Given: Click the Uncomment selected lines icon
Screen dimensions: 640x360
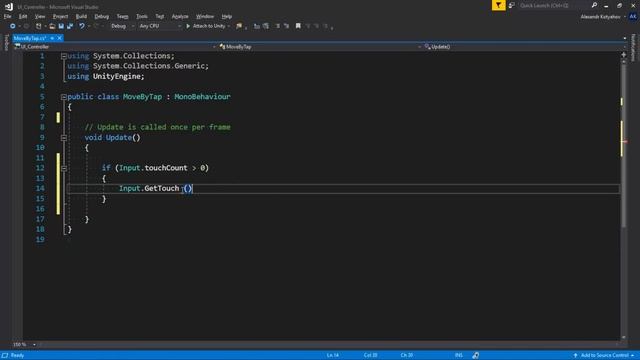Looking at the screenshot, I should pyautogui.click(x=266, y=26).
